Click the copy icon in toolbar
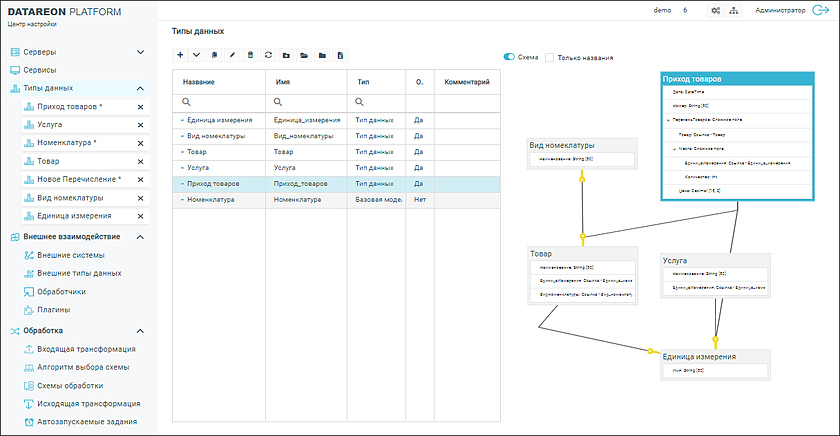 point(215,55)
